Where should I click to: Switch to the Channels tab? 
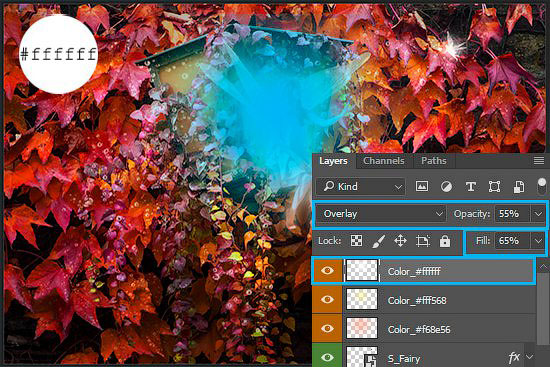(x=383, y=161)
